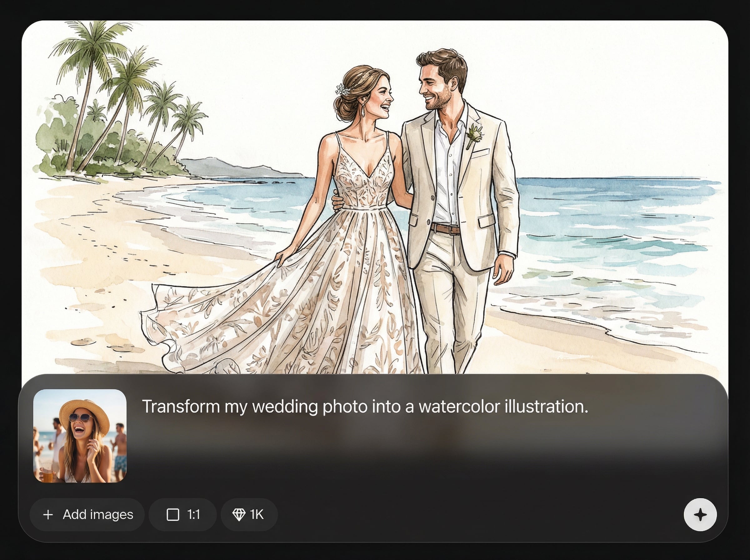Image resolution: width=750 pixels, height=560 pixels.
Task: Place cursor on the word 'Transform'
Action: (x=181, y=407)
